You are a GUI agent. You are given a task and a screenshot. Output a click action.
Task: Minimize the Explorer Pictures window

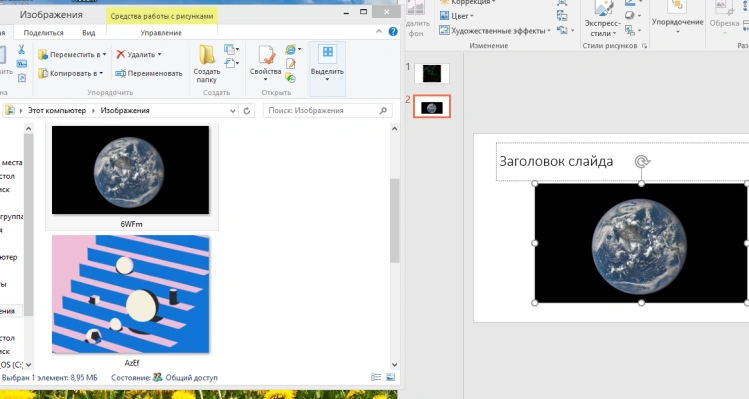point(346,13)
